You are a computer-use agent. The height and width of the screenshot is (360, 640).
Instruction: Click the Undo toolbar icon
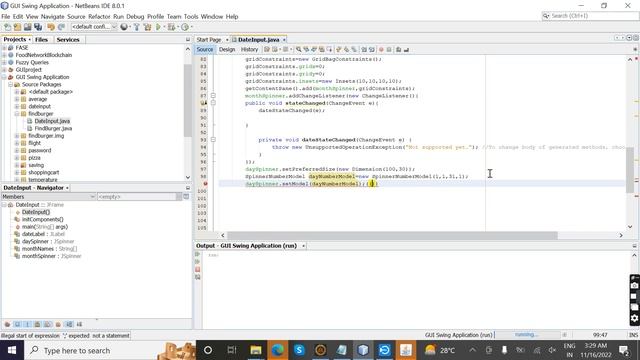pyautogui.click(x=51, y=27)
